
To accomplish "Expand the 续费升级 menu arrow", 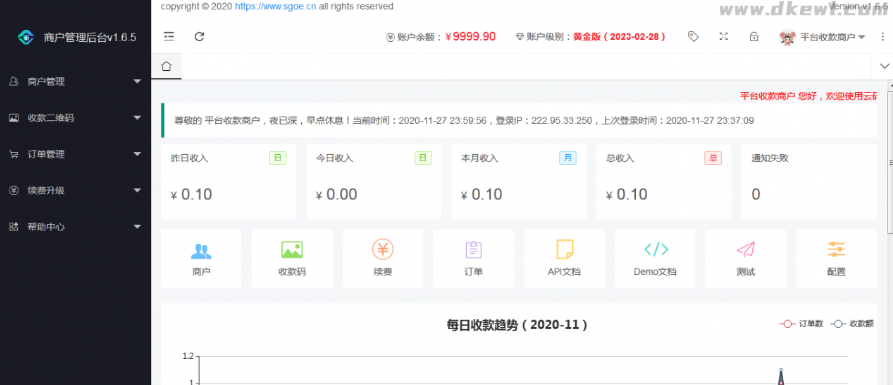I will coord(137,190).
